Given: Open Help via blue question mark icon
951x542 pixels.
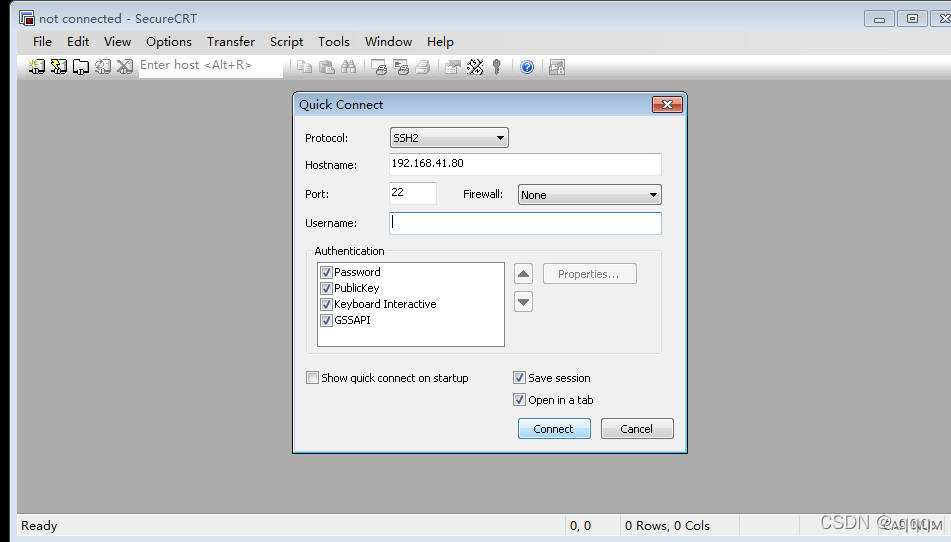Looking at the screenshot, I should point(527,67).
